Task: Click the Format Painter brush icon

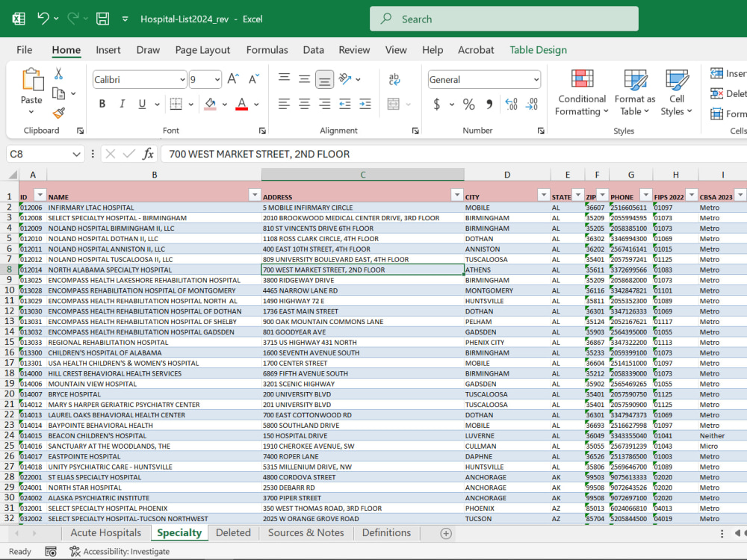Action: [58, 113]
